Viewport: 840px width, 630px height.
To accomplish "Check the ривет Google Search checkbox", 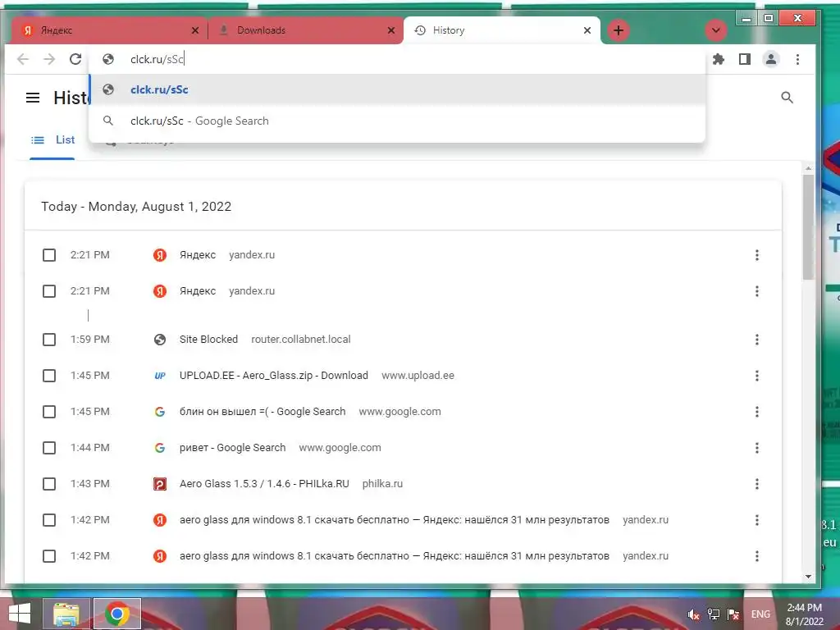I will point(49,448).
